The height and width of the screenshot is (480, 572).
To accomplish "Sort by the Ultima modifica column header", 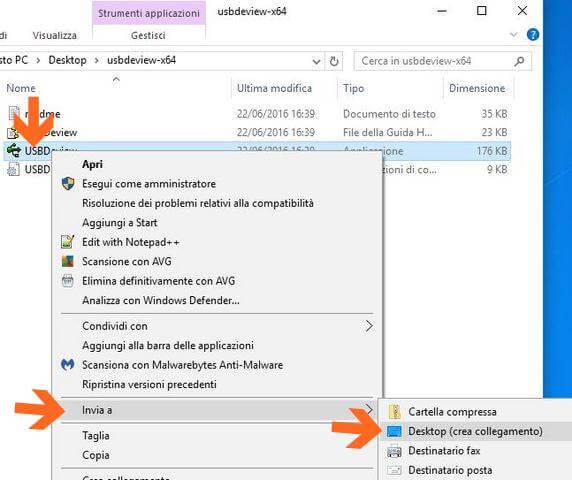I will point(274,88).
